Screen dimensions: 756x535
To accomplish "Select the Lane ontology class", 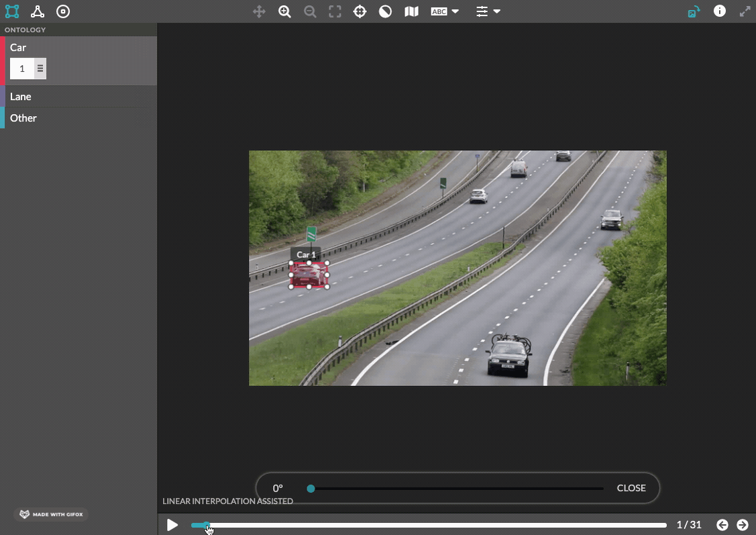I will pos(78,97).
